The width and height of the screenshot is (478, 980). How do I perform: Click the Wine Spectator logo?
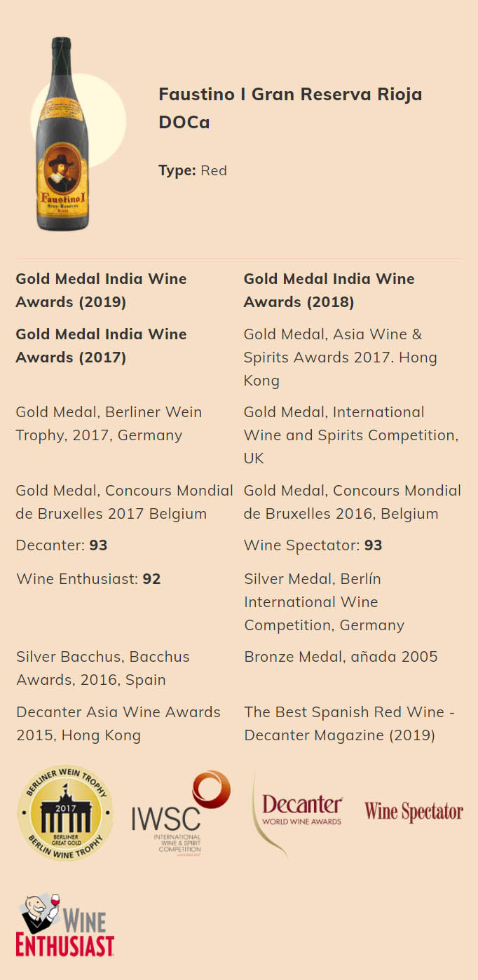(x=414, y=812)
